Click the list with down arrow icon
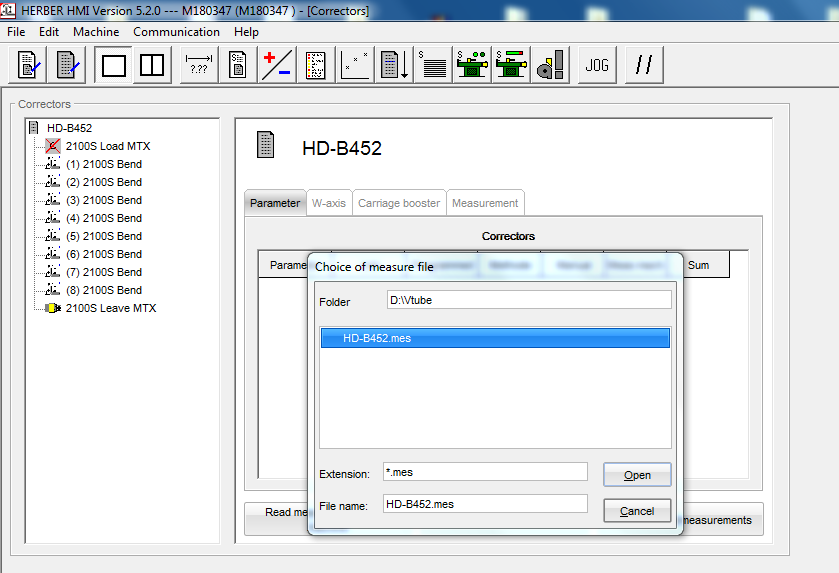 [396, 65]
